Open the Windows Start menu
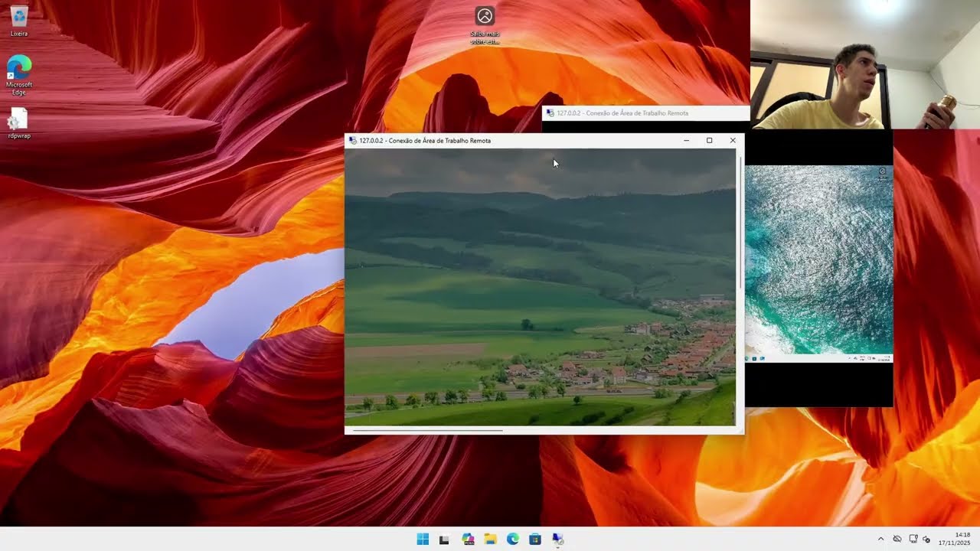Screen dimensions: 980x551 point(423,540)
